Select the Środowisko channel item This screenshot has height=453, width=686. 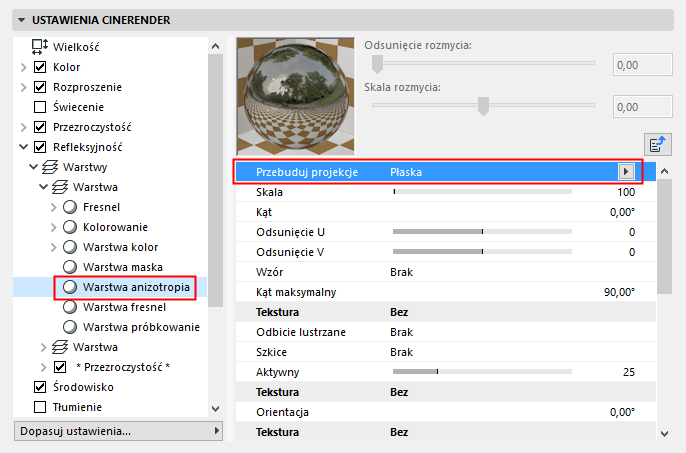[83, 387]
